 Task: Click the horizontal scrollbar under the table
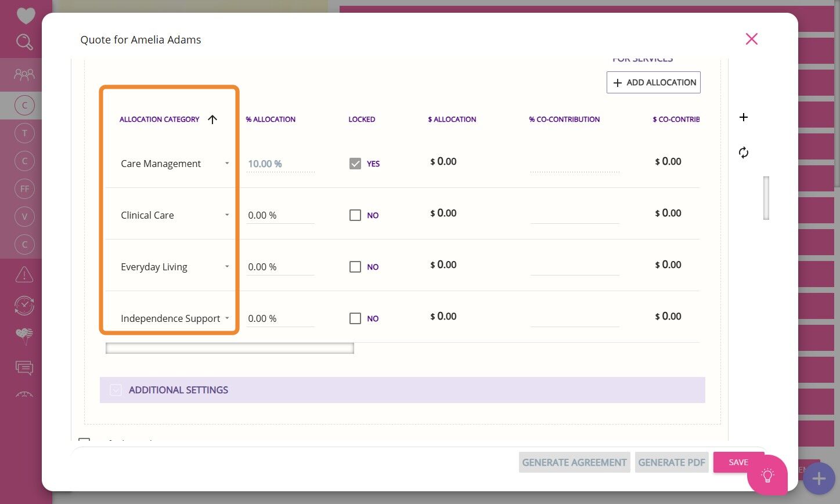pos(230,348)
